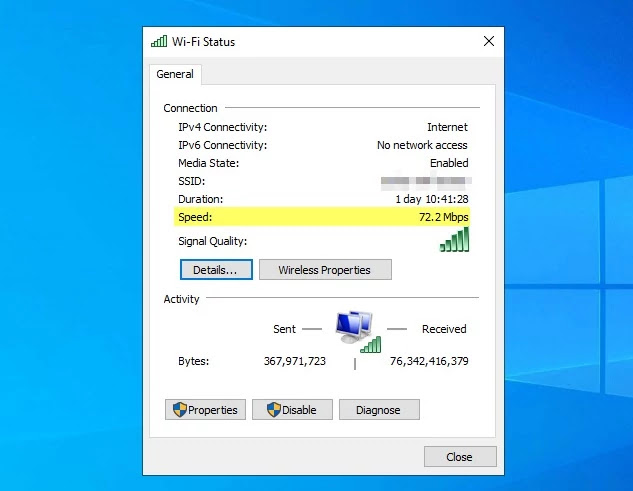Click the Bytes label
Viewport: 633px width, 491px height.
[193, 361]
